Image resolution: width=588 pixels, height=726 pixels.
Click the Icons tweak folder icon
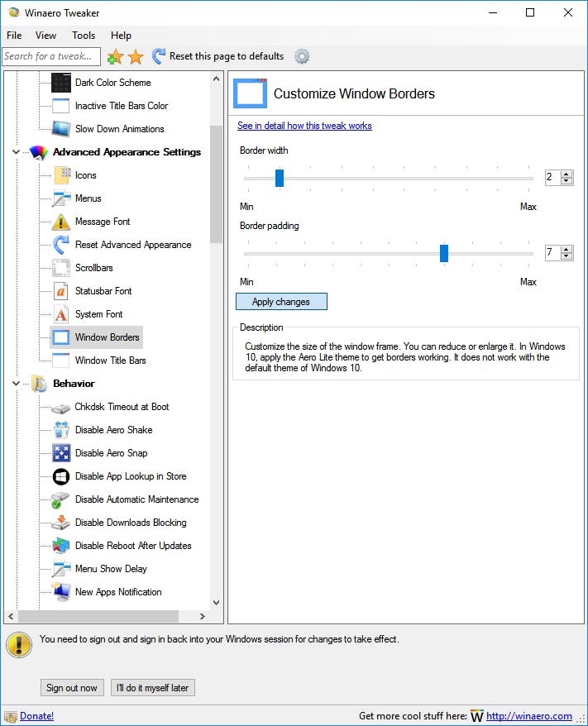click(62, 175)
